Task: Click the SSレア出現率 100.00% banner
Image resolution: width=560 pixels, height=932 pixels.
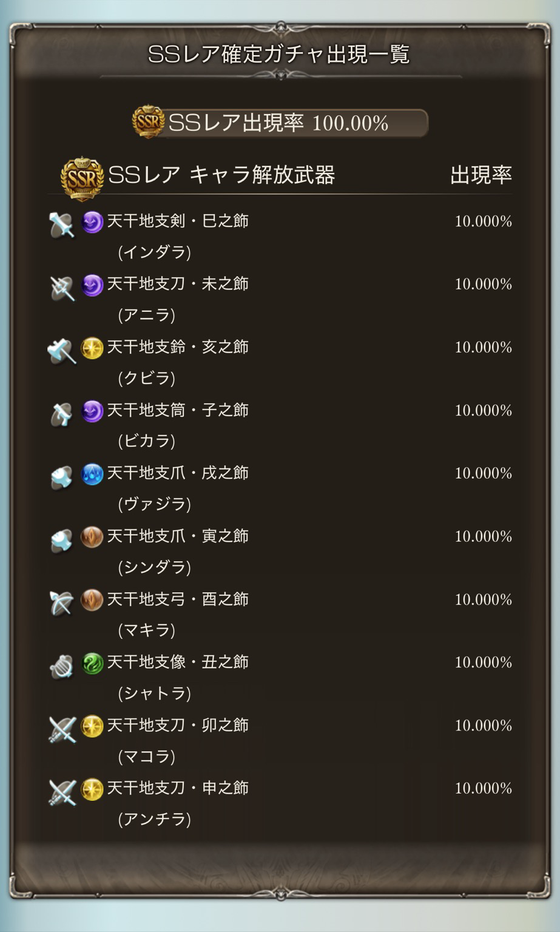Action: 281,123
